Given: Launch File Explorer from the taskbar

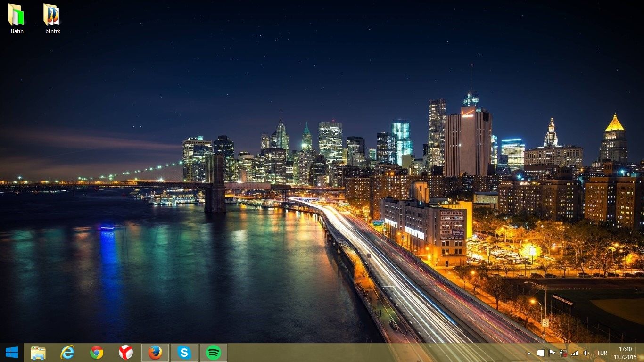Looking at the screenshot, I should pos(38,352).
